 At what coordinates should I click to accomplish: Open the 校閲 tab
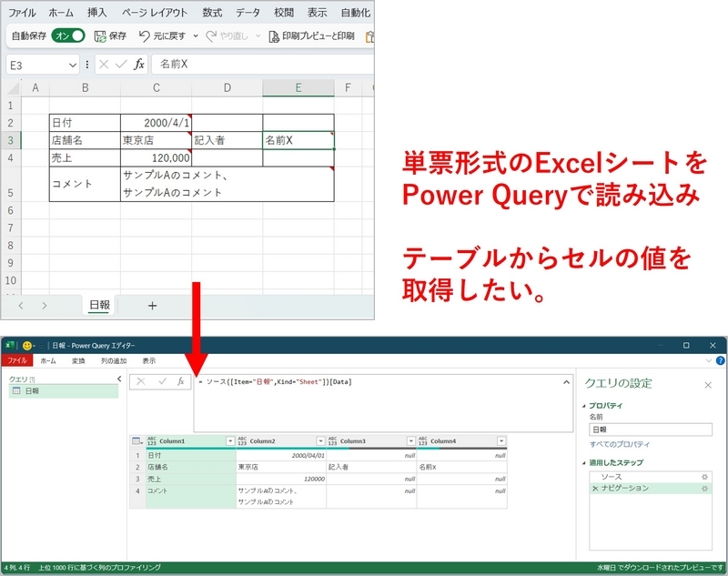pos(284,13)
